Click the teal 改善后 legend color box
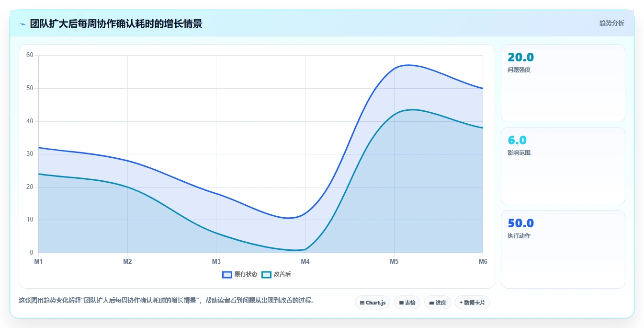 [x=266, y=274]
